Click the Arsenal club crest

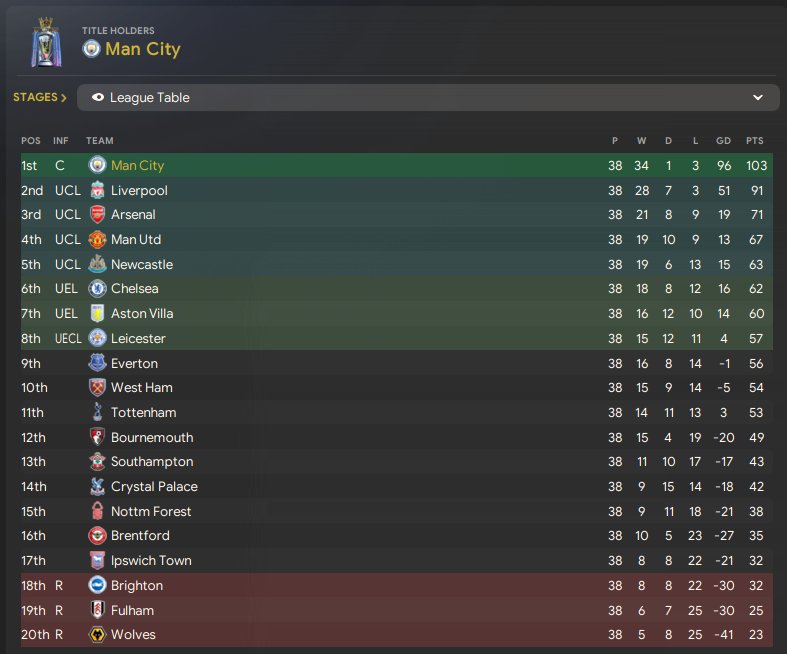(97, 214)
